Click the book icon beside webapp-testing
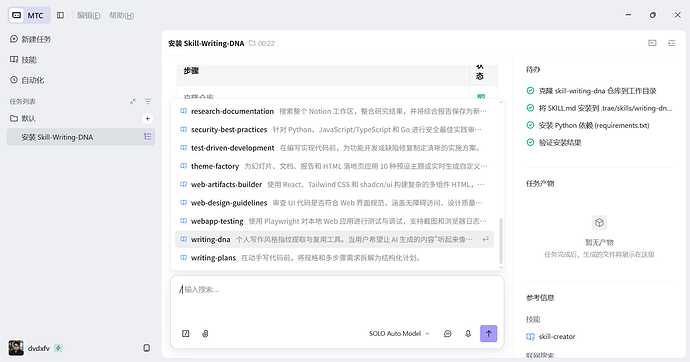 click(184, 221)
